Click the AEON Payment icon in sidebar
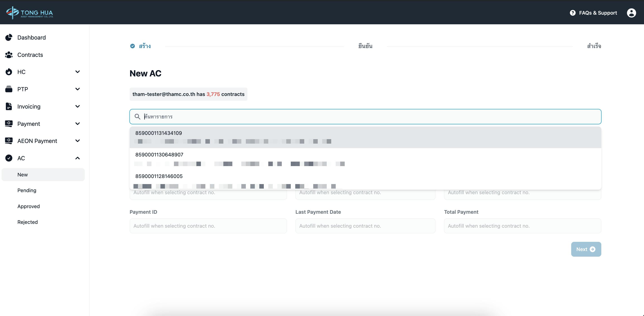Image resolution: width=644 pixels, height=316 pixels. [8, 140]
